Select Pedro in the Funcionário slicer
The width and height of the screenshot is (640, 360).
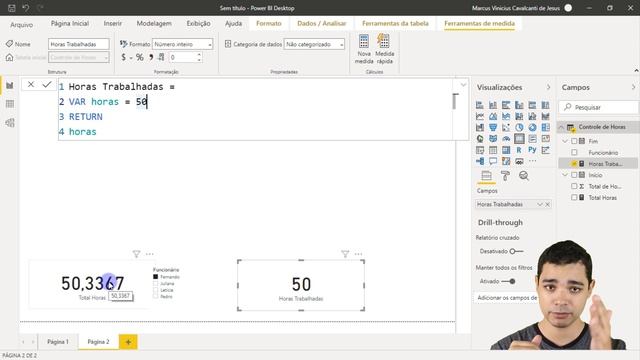(156, 296)
